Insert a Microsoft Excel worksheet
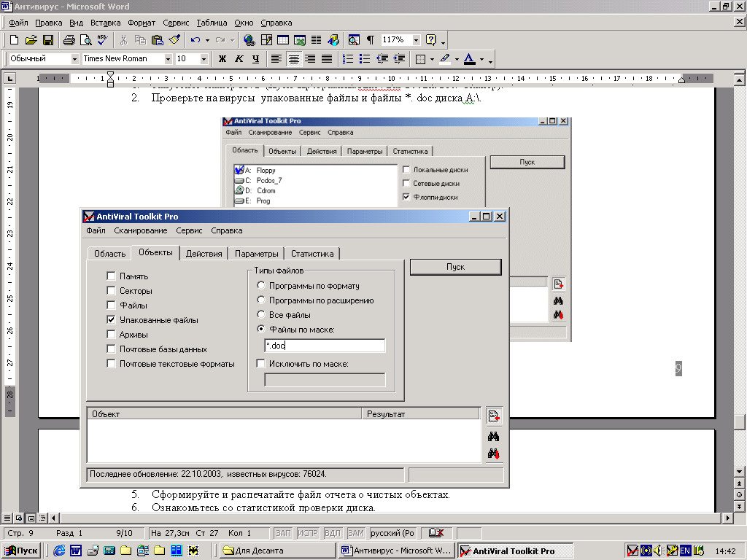This screenshot has width=747, height=560. coord(300,40)
